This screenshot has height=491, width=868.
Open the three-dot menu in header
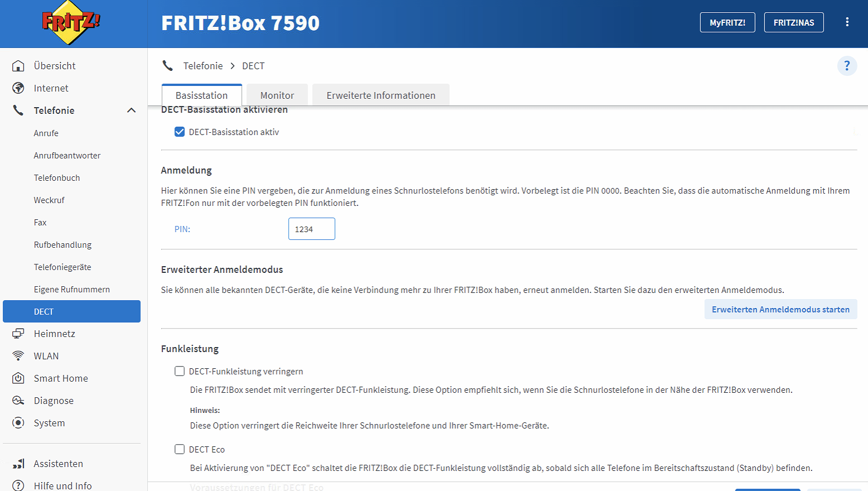click(847, 22)
